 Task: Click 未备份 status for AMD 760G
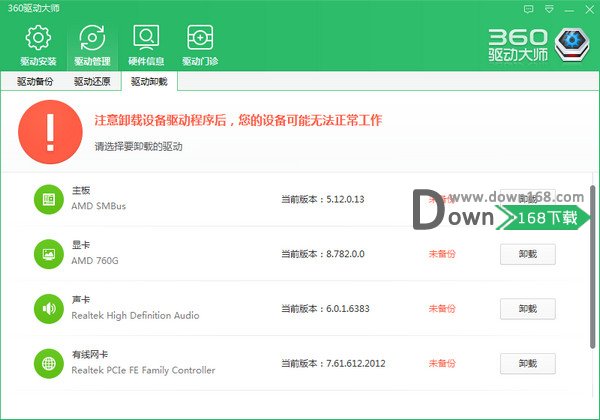[x=442, y=254]
